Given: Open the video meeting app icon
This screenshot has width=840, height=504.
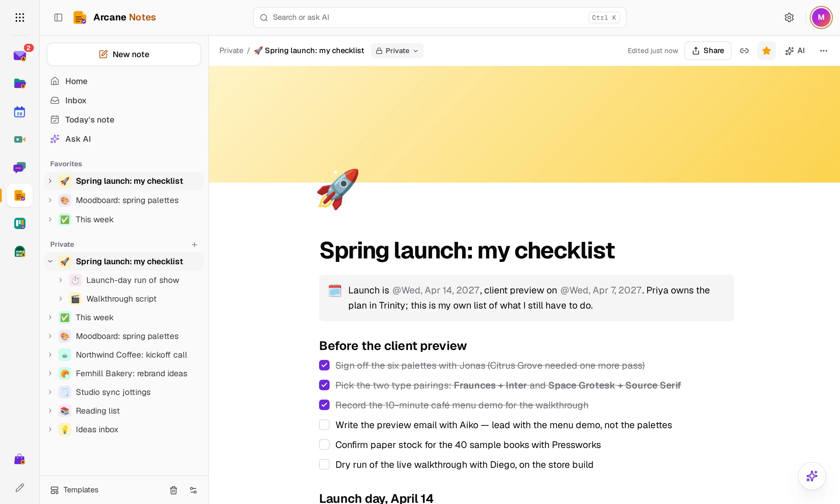Looking at the screenshot, I should (20, 139).
